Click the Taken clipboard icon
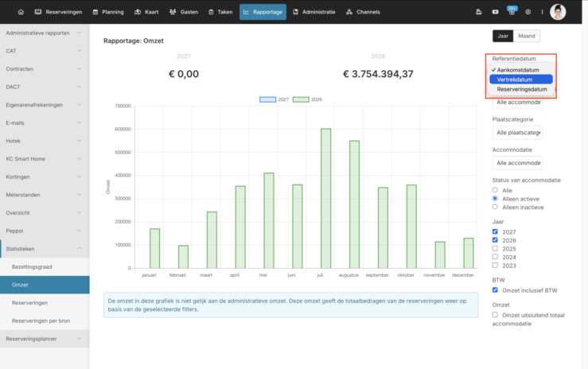Image resolution: width=588 pixels, height=369 pixels. 211,12
